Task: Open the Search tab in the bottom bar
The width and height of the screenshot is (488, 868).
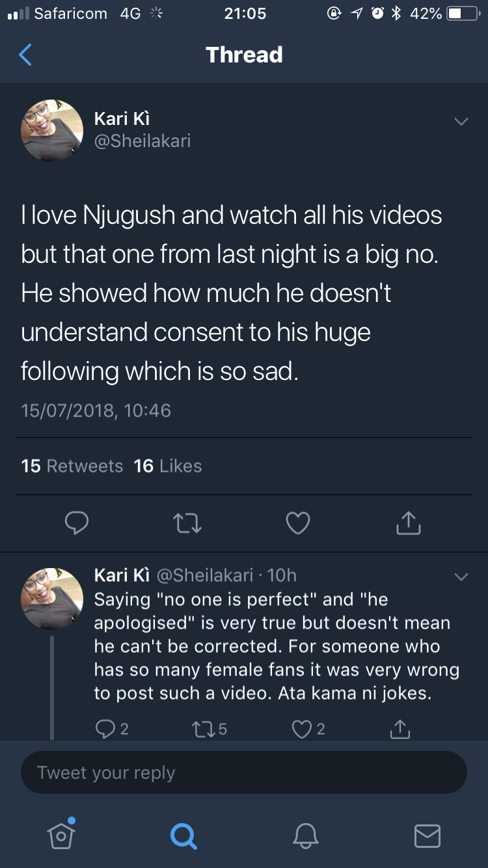Action: coord(183,835)
